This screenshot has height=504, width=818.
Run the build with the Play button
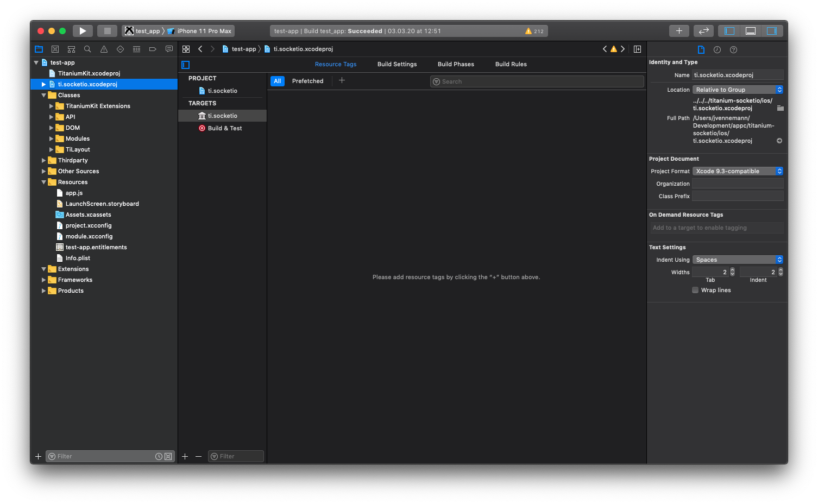pos(83,31)
